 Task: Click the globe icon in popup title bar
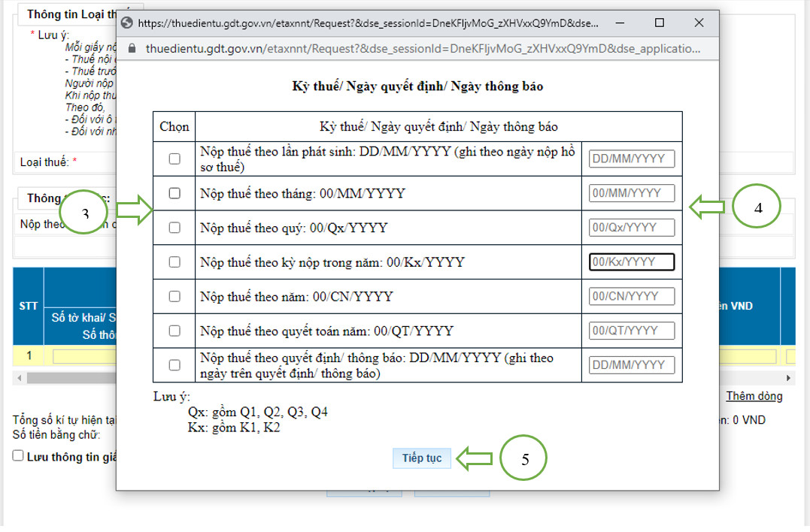coord(127,23)
